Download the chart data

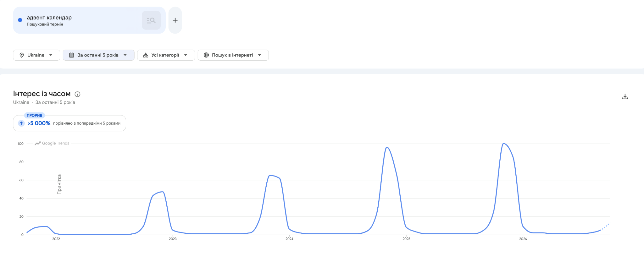[625, 96]
